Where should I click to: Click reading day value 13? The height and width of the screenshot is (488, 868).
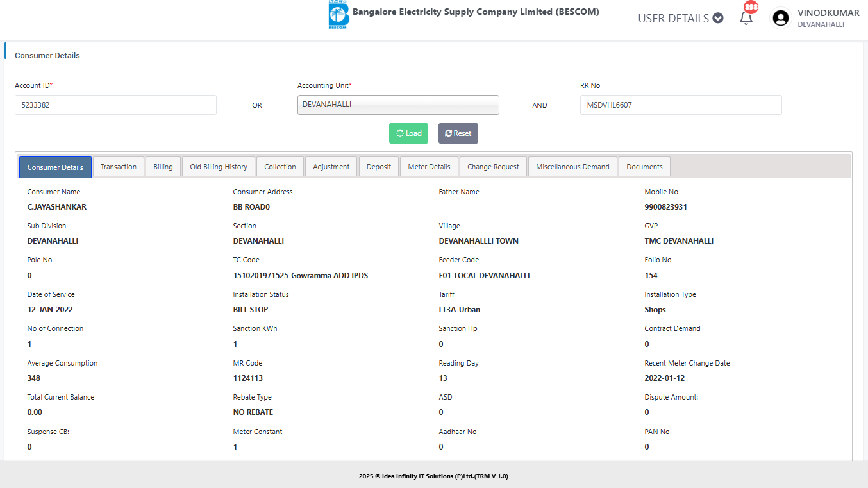[443, 378]
